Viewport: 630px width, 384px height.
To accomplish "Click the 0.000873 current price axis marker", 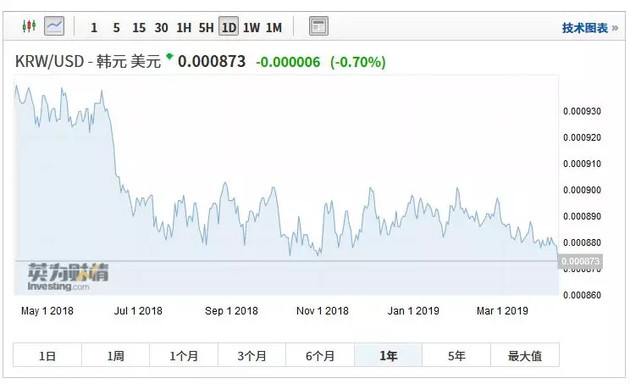I will (581, 261).
